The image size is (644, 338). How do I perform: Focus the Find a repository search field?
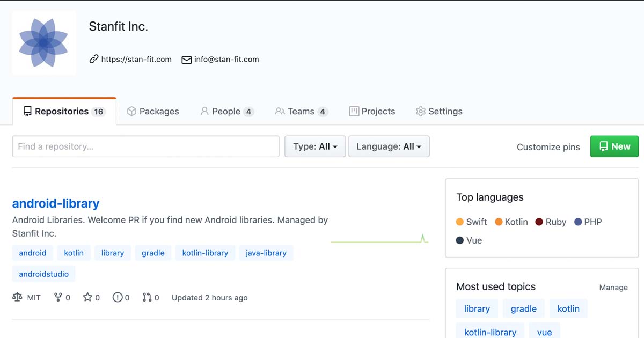click(x=145, y=146)
